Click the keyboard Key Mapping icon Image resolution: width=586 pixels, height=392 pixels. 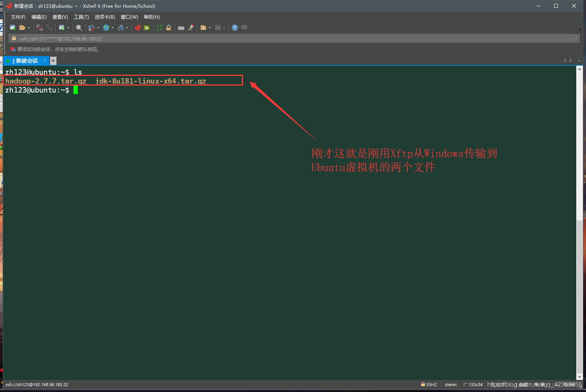pos(181,28)
